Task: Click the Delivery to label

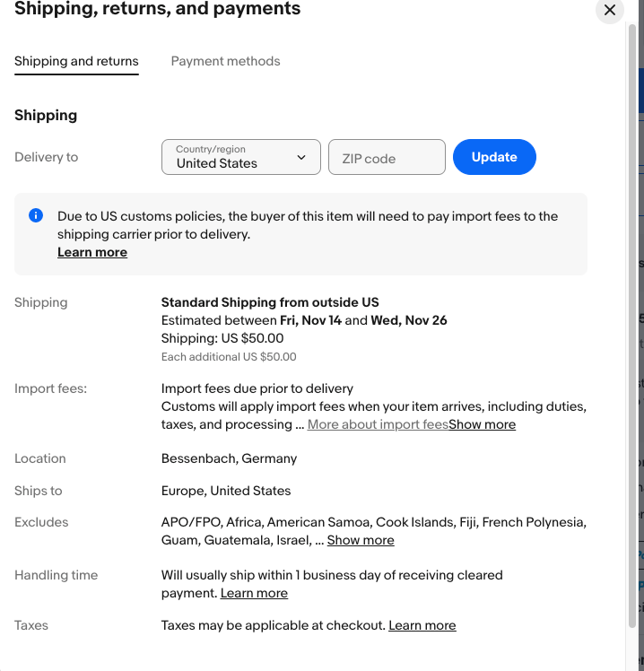Action: [47, 157]
